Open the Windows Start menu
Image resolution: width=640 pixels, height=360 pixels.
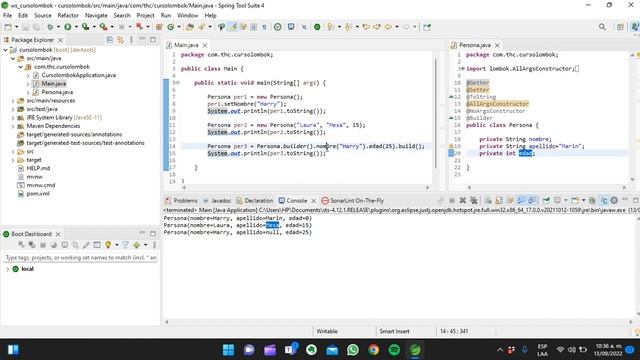tap(229, 350)
